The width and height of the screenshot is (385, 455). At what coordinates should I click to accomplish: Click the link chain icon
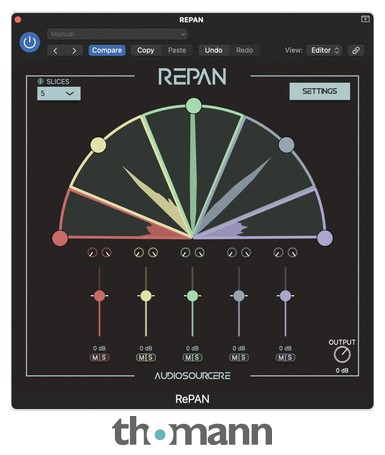point(356,50)
